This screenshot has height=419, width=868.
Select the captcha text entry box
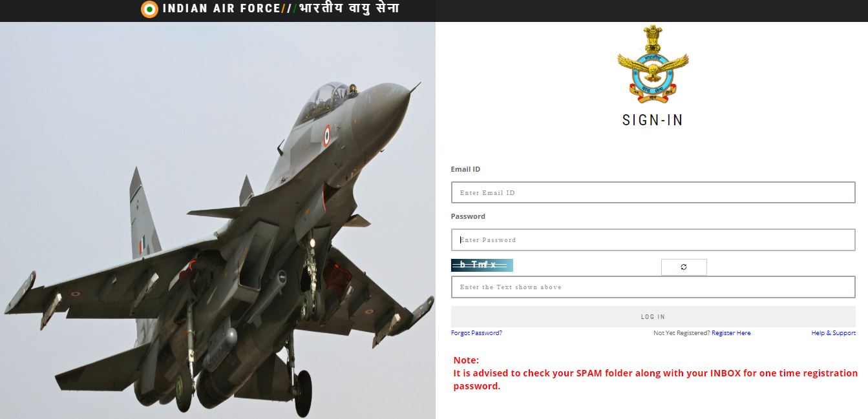(653, 287)
